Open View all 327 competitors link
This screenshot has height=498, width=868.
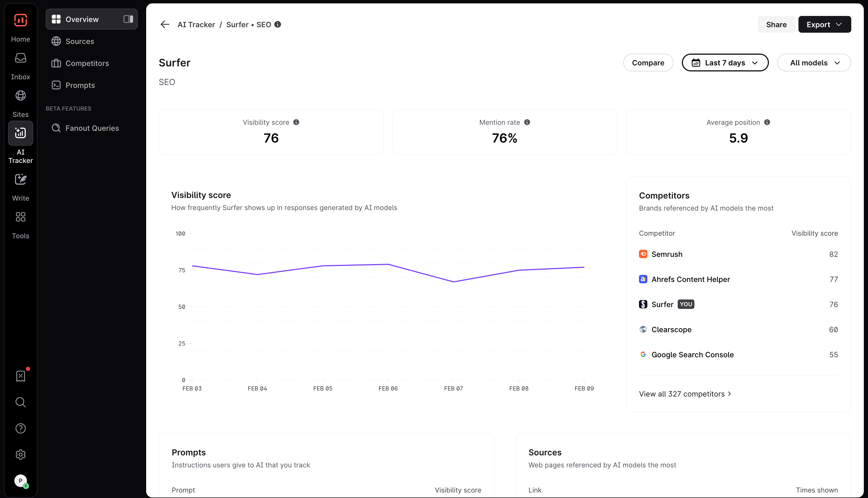(x=685, y=394)
